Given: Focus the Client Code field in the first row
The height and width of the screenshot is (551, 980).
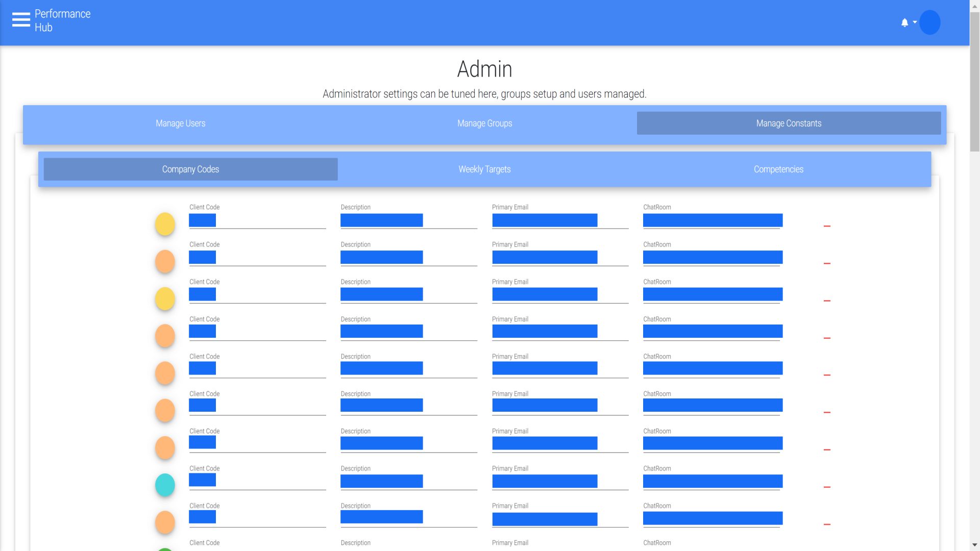Looking at the screenshot, I should tap(257, 220).
